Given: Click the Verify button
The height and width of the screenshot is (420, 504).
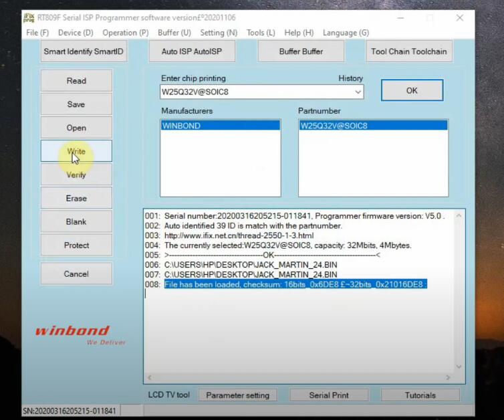Looking at the screenshot, I should pyautogui.click(x=76, y=175).
